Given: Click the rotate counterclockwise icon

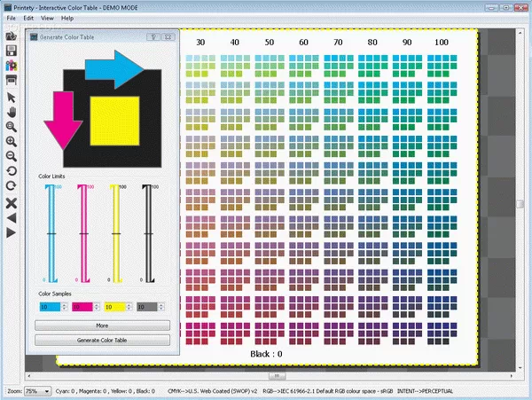Looking at the screenshot, I should [12, 170].
